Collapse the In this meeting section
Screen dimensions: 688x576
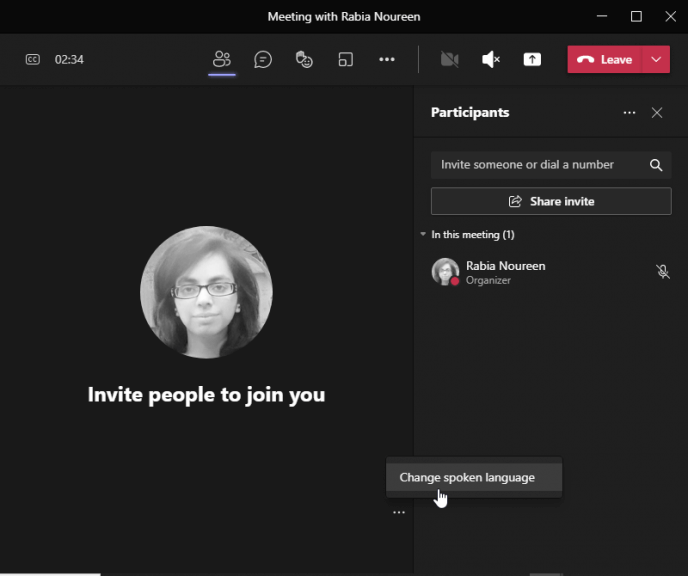pos(423,234)
